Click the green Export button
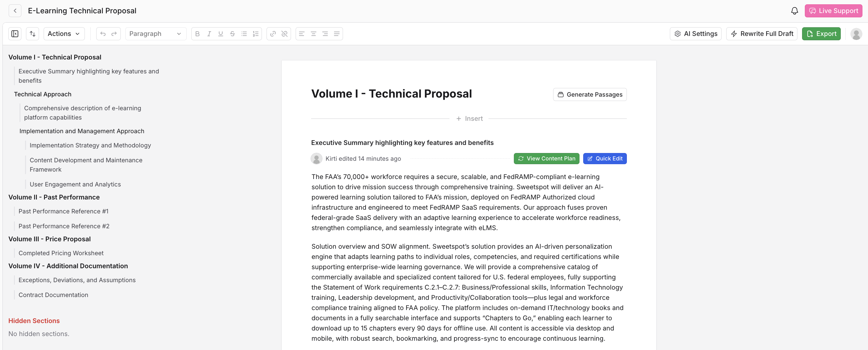868x350 pixels. click(x=821, y=34)
